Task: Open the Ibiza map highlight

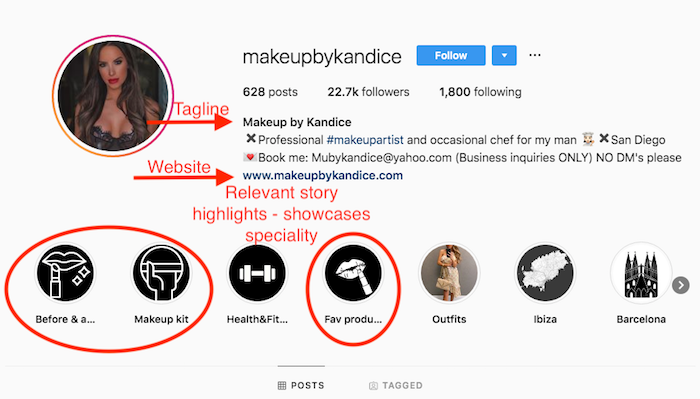Action: tap(545, 273)
